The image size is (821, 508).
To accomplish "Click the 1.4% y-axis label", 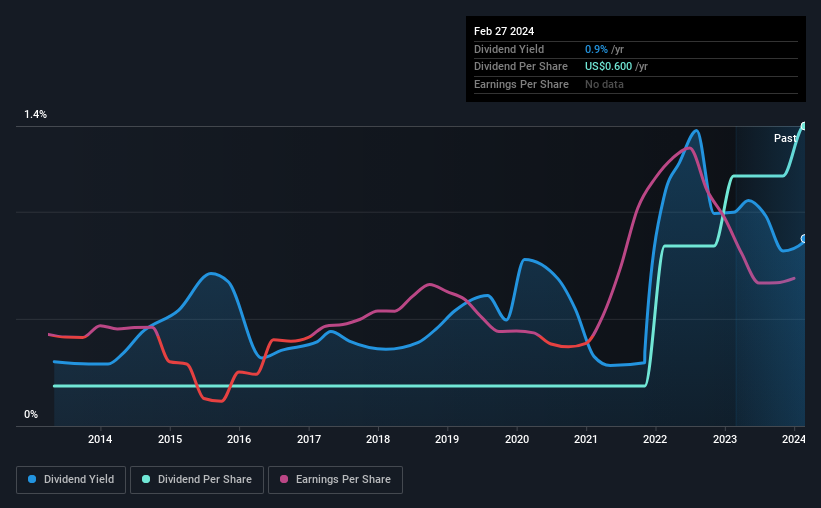I will 36,114.
